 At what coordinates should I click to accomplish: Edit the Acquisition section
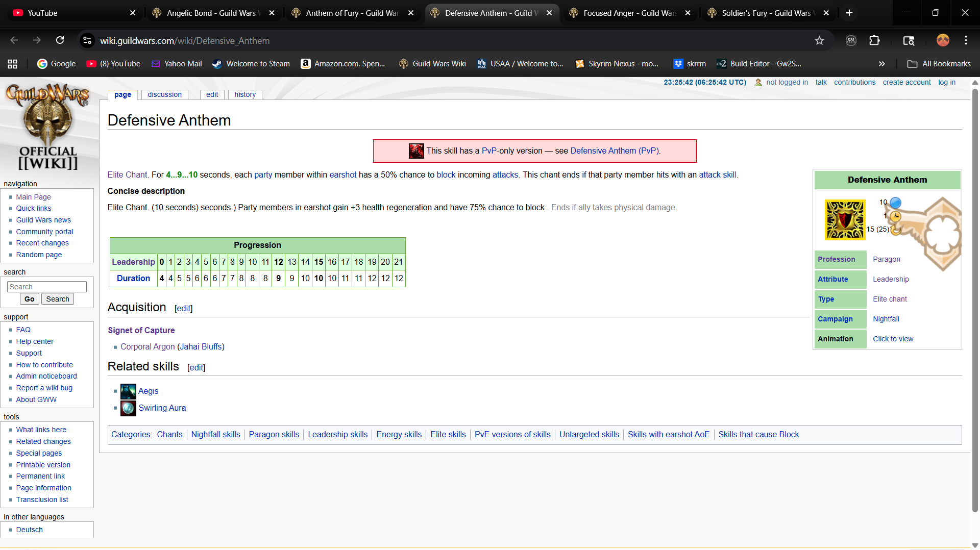tap(184, 309)
